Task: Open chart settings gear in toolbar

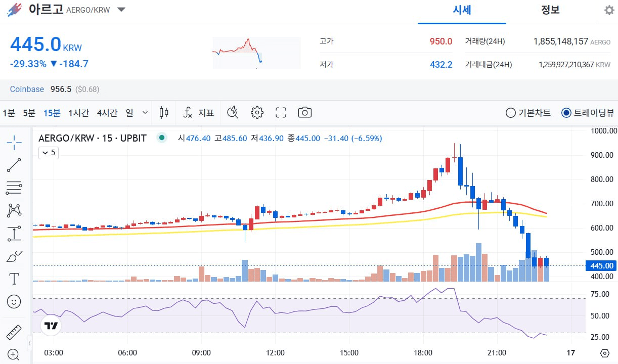Action: [257, 112]
